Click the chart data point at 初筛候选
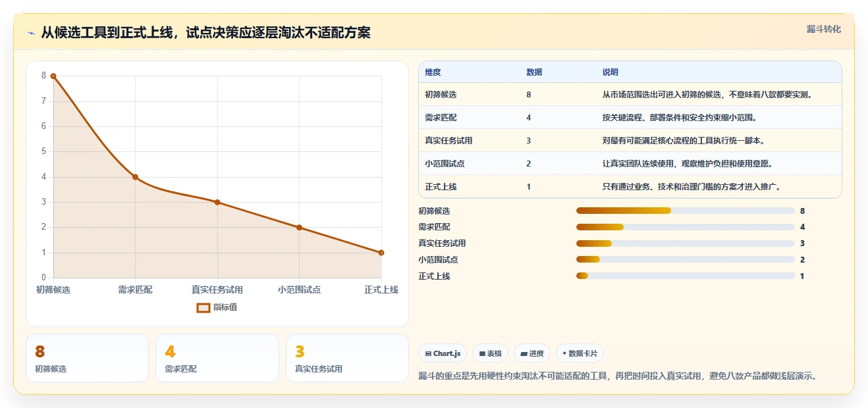 tap(53, 76)
